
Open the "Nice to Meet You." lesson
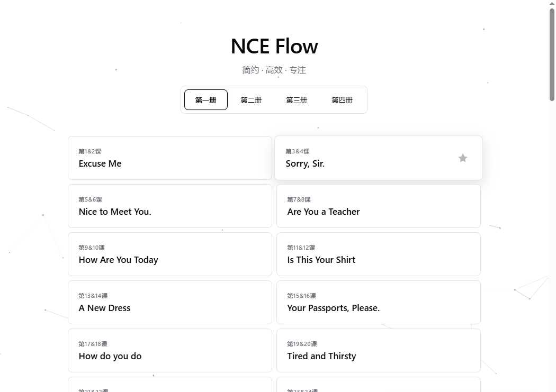[169, 206]
